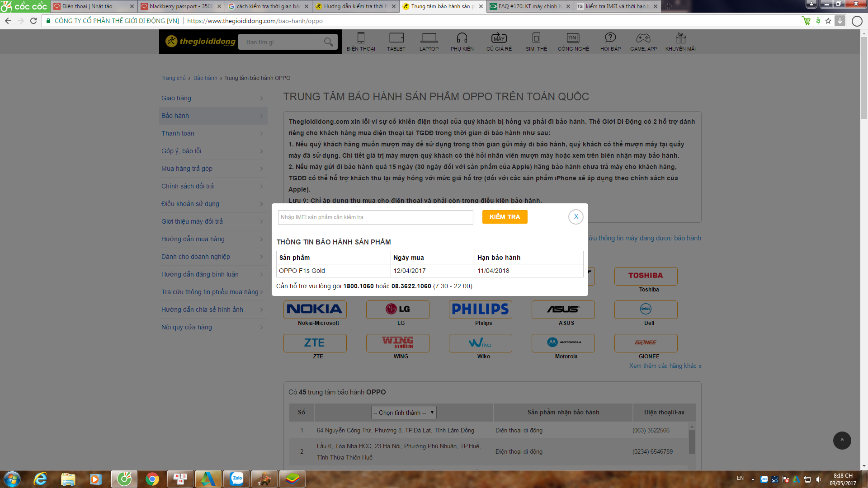The image size is (868, 488).
Task: Click the KIỂM TRA button
Action: coord(505,217)
